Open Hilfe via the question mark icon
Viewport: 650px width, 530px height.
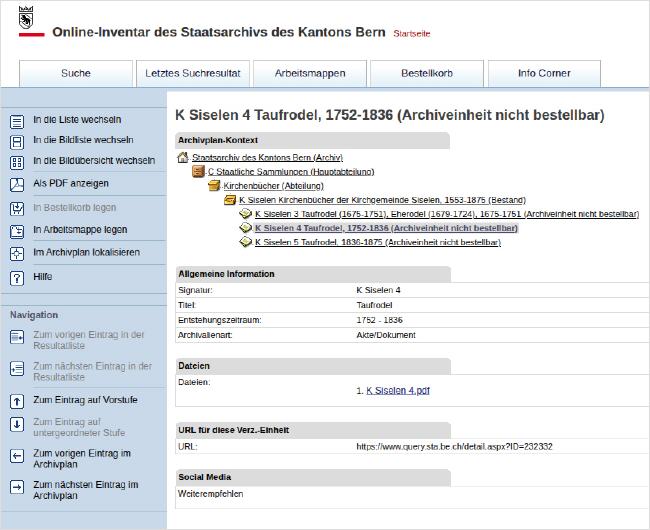click(x=17, y=278)
